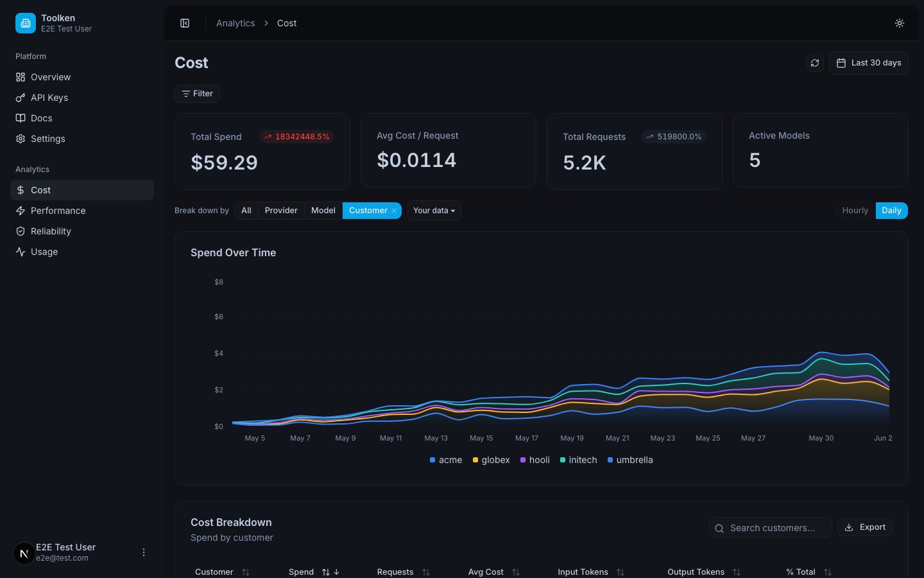924x578 pixels.
Task: Select the Customer breakdown option
Action: click(x=368, y=211)
